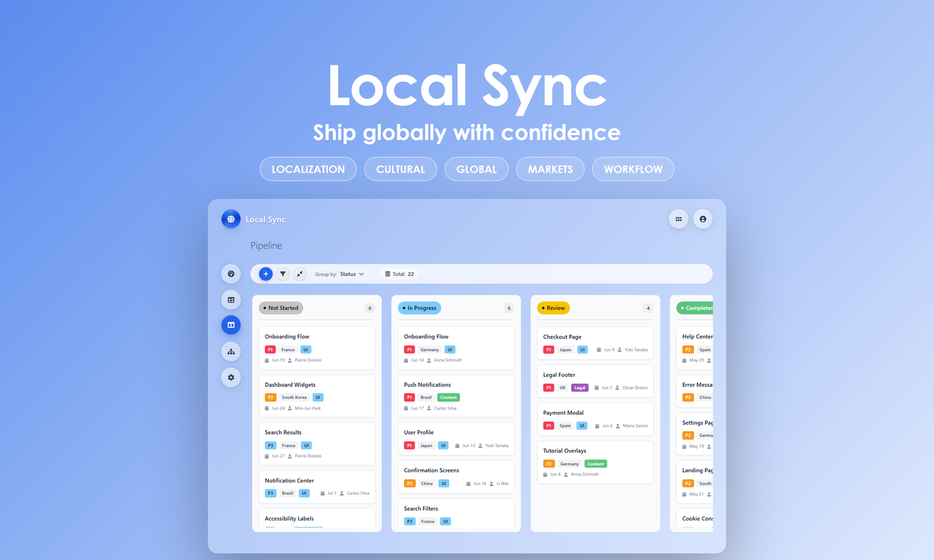Viewport: 934px width, 560px height.
Task: Select the MARKETS tag pill
Action: [x=550, y=169]
